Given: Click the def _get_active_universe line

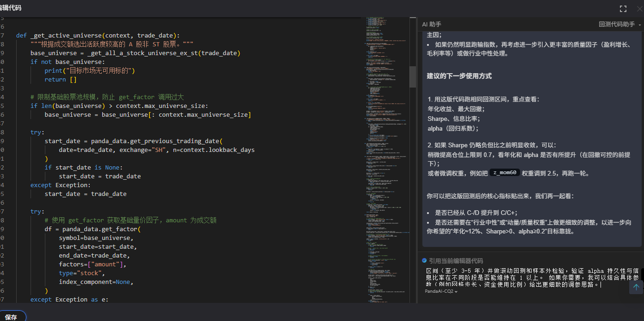Looking at the screenshot, I should tap(98, 35).
